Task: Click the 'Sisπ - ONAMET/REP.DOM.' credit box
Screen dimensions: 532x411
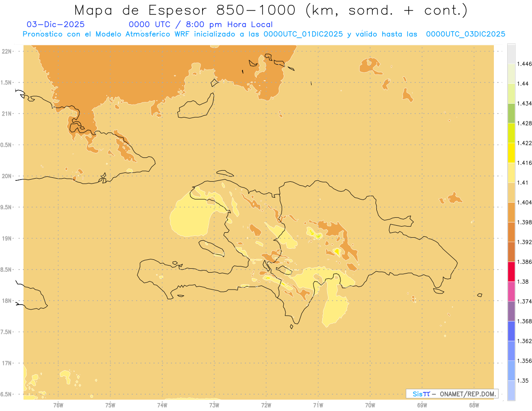Action: (x=452, y=394)
